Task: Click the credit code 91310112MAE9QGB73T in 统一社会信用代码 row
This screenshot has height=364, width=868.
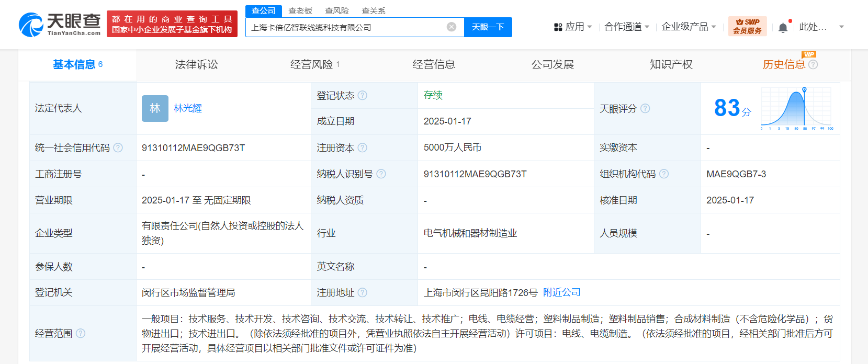Action: (x=193, y=148)
